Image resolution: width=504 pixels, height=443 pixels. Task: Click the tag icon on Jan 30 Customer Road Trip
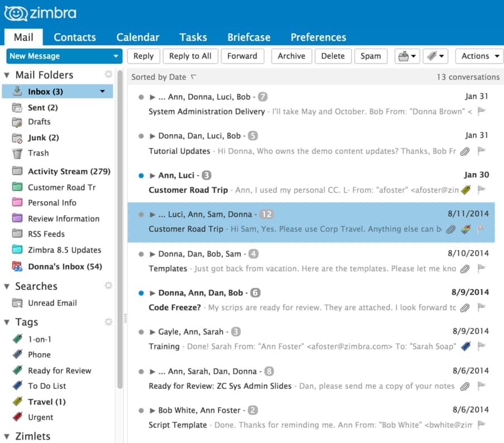465,190
